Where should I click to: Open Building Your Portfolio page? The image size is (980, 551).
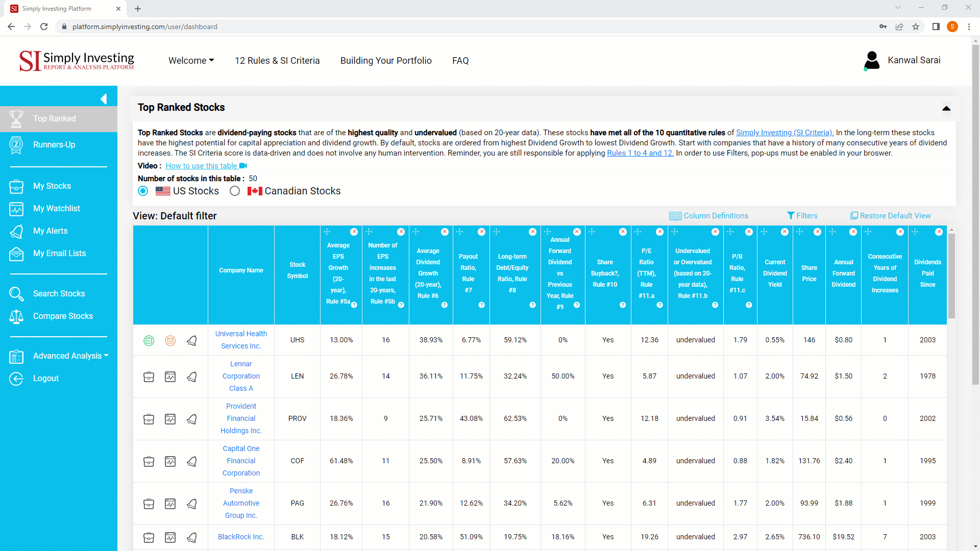coord(386,61)
